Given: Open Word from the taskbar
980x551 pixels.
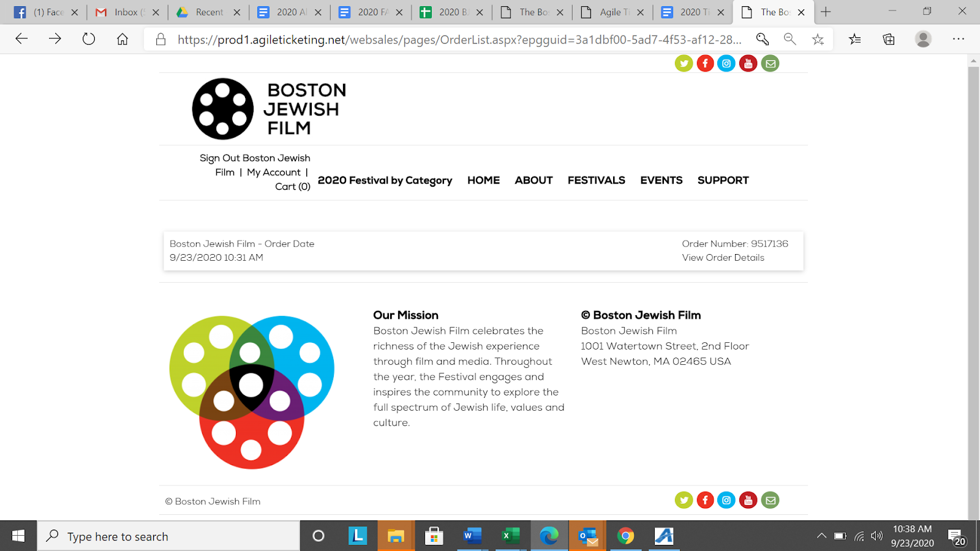Looking at the screenshot, I should (472, 536).
